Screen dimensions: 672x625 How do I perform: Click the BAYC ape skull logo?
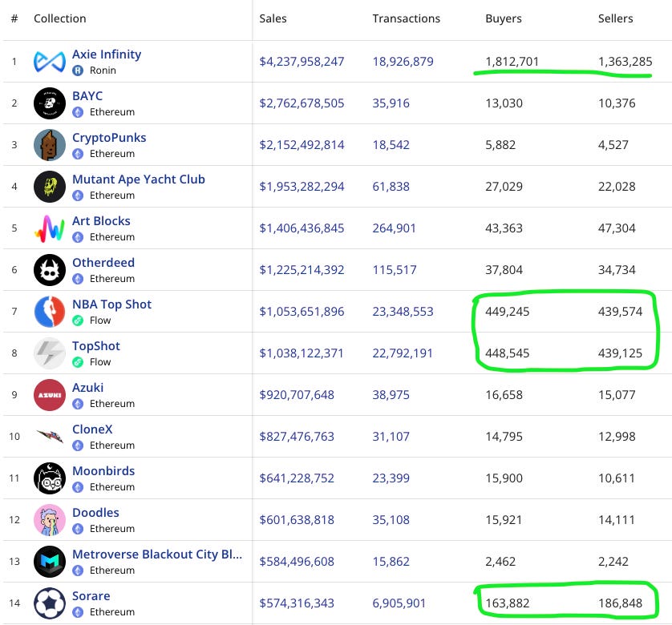(x=50, y=103)
